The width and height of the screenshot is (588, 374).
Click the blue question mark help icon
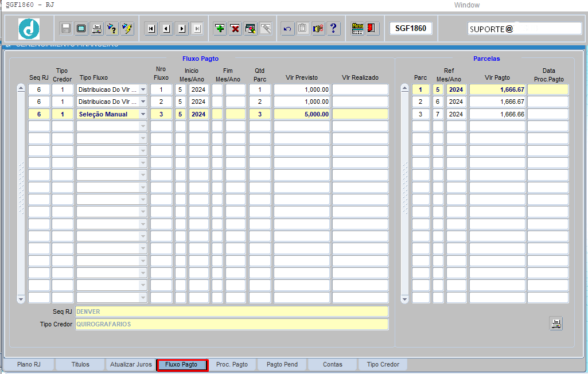coord(333,29)
